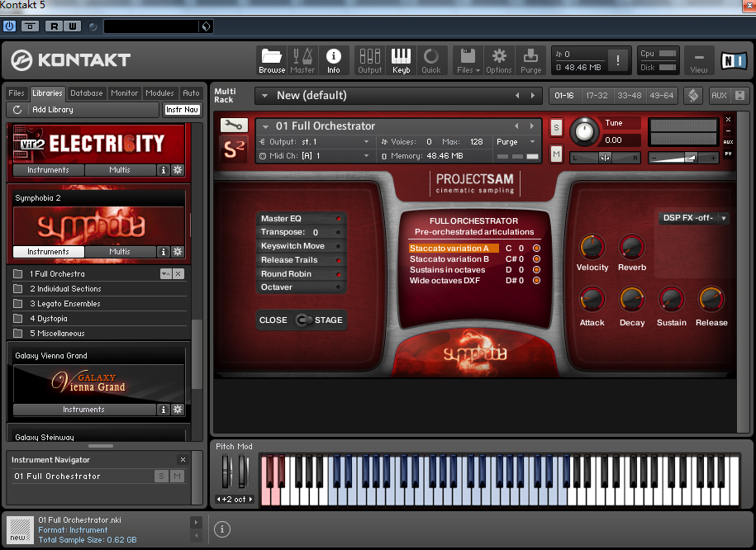The width and height of the screenshot is (756, 550).
Task: Select the 17-32 rack page button
Action: (x=597, y=96)
